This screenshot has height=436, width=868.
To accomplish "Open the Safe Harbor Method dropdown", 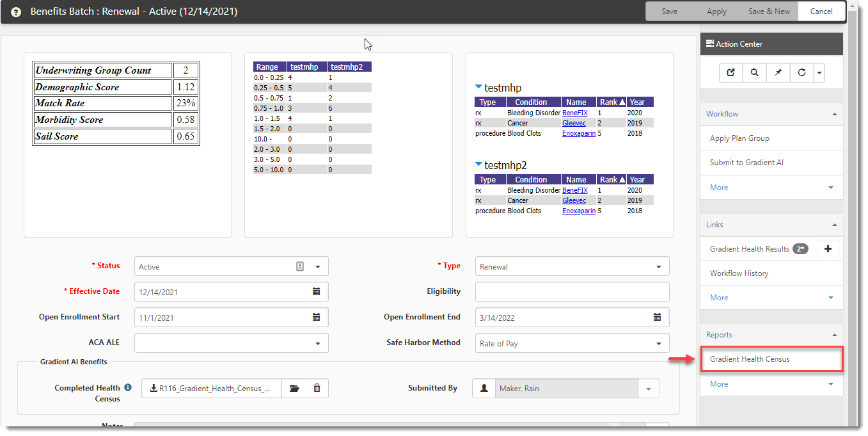I will [658, 344].
